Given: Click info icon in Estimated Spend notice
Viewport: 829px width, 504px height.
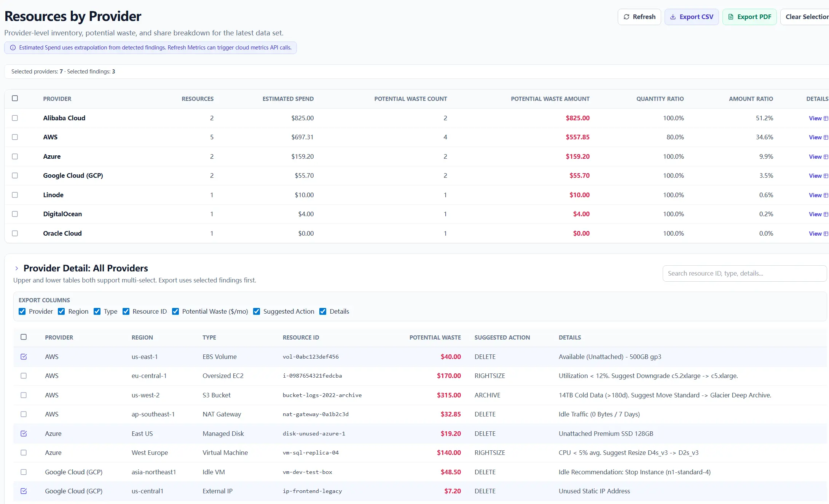Looking at the screenshot, I should click(x=13, y=48).
